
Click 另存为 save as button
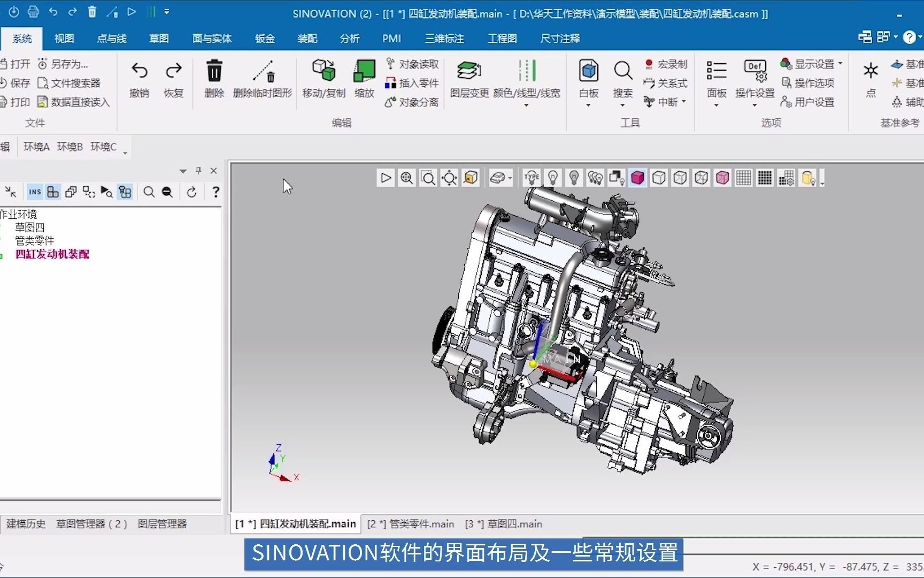[x=63, y=64]
